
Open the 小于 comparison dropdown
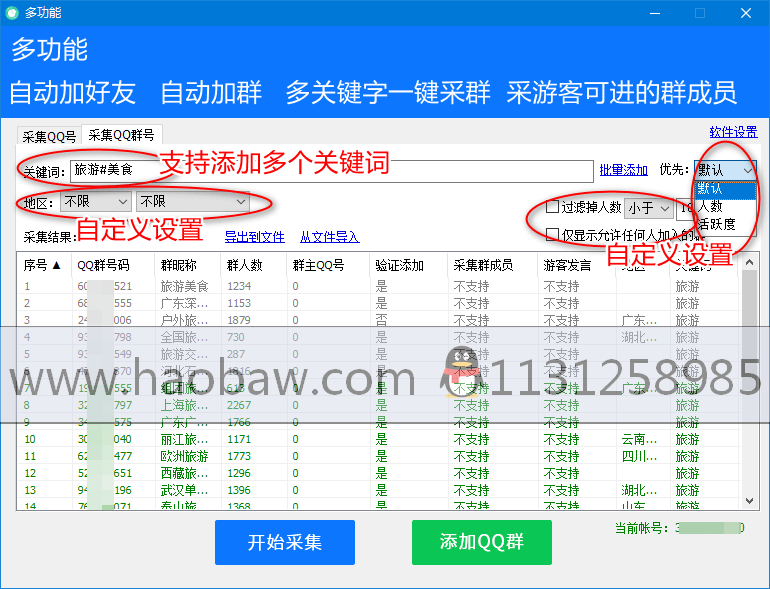[647, 208]
